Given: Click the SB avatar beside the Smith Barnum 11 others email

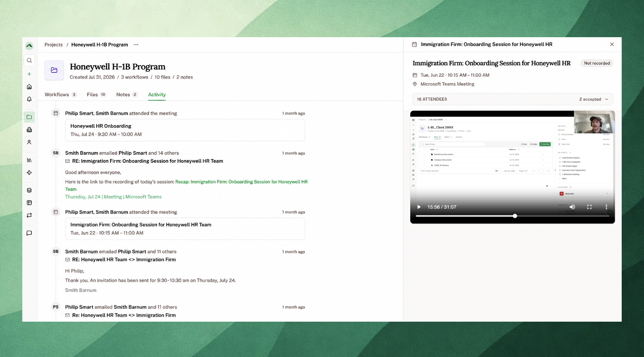Looking at the screenshot, I should pos(56,251).
